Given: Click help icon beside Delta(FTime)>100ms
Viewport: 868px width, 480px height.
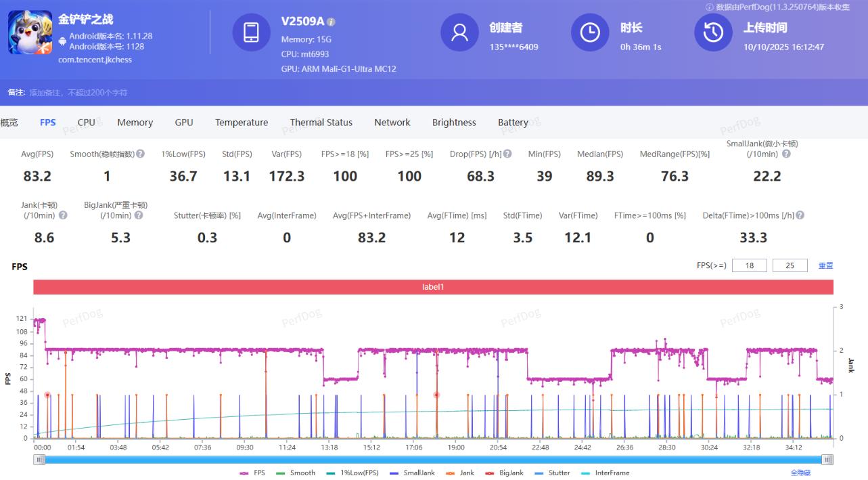Looking at the screenshot, I should coord(800,215).
